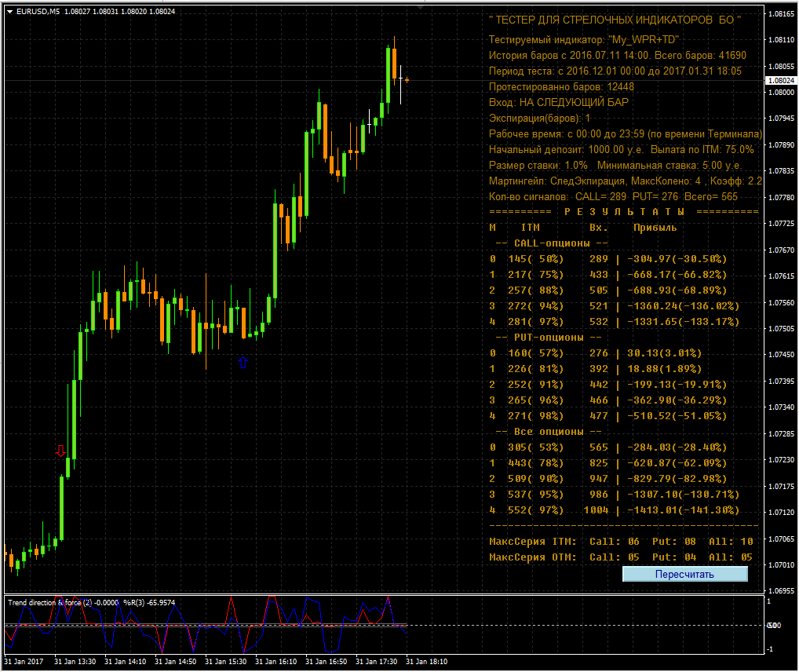Click the "Мартингейл: СледЭкпирация" line

[626, 181]
